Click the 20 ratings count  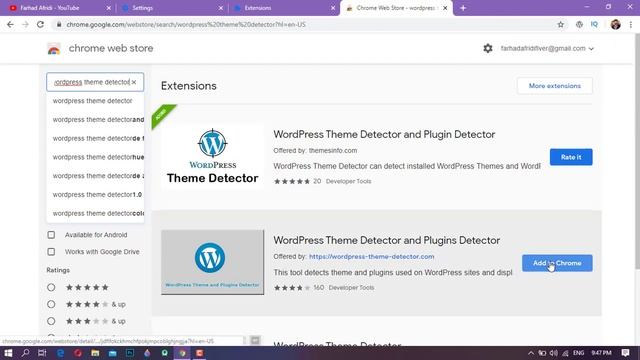click(317, 181)
